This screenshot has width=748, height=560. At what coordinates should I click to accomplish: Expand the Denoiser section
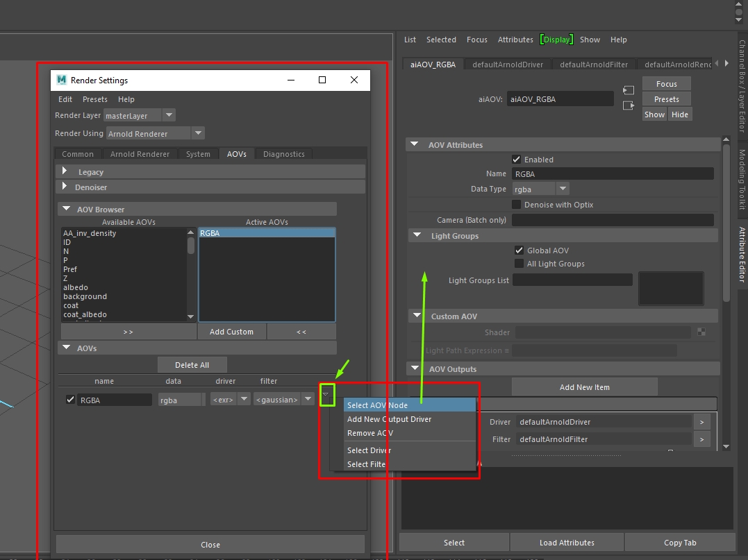coord(65,187)
